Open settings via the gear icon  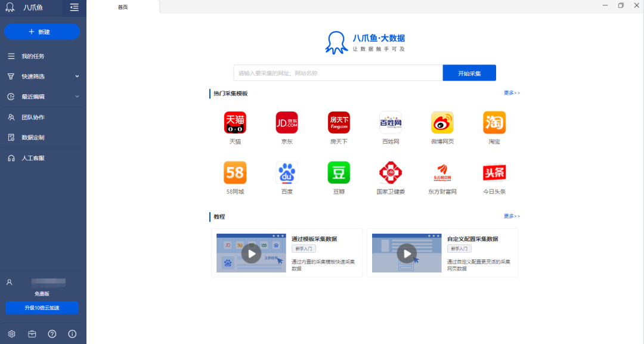click(x=11, y=334)
